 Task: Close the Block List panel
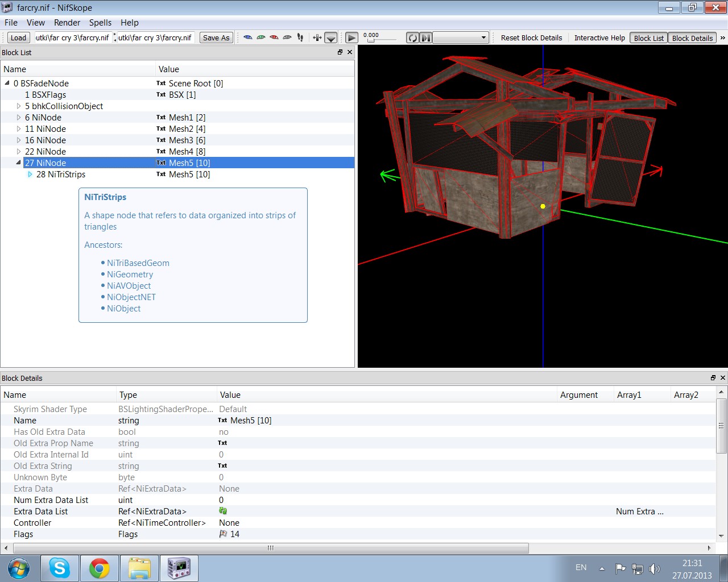click(350, 52)
